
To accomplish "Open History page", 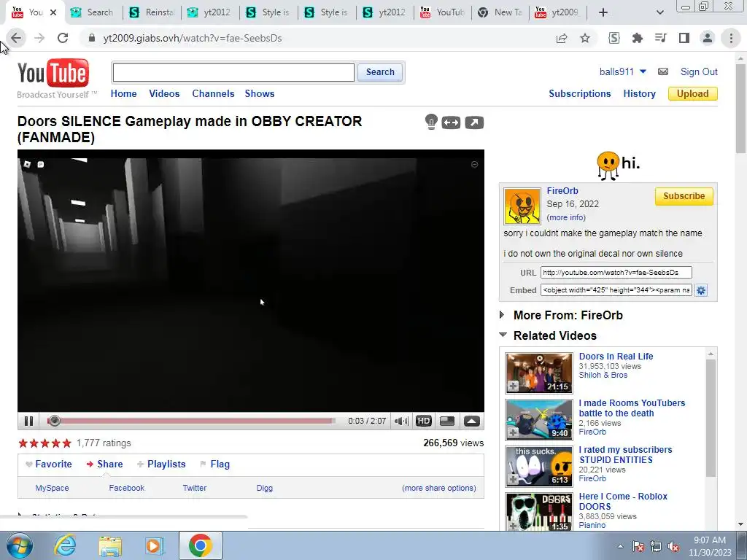I will (639, 94).
